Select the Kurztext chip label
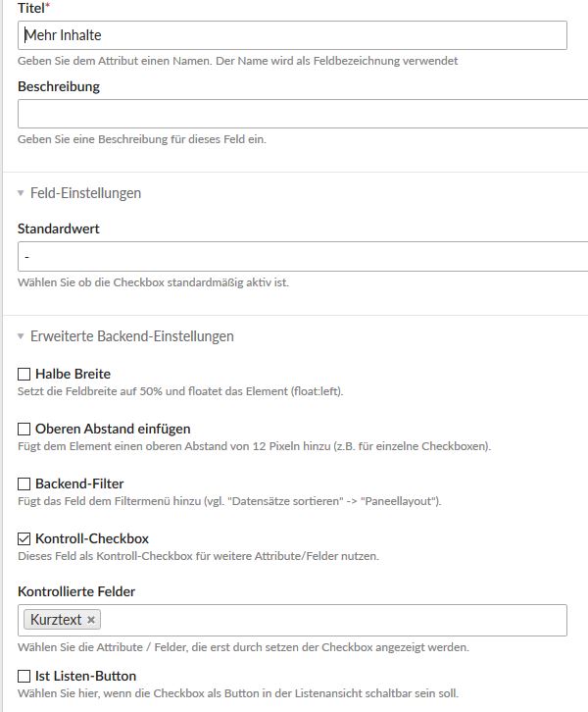The width and height of the screenshot is (588, 712). (56, 620)
